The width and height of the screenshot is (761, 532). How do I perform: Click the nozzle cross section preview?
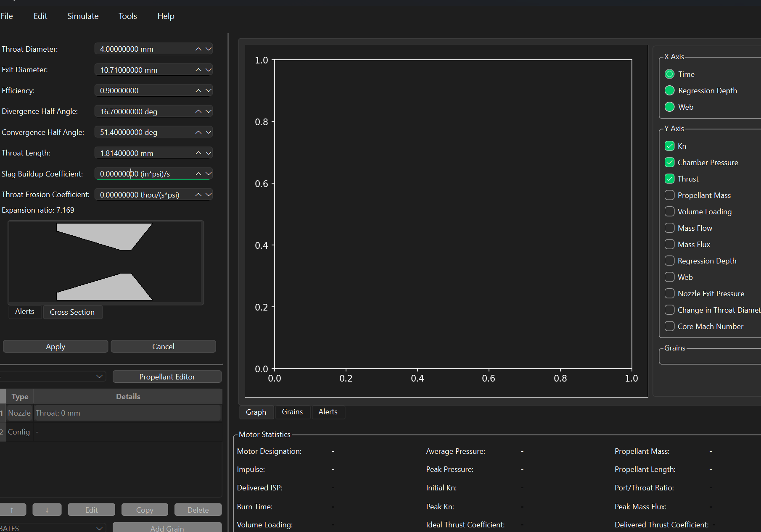(106, 262)
